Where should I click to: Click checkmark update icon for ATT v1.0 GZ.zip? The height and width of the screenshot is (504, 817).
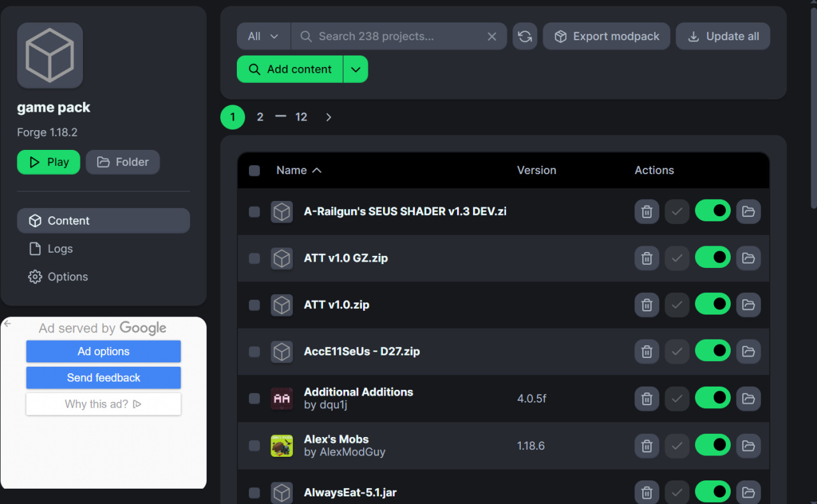coord(677,258)
